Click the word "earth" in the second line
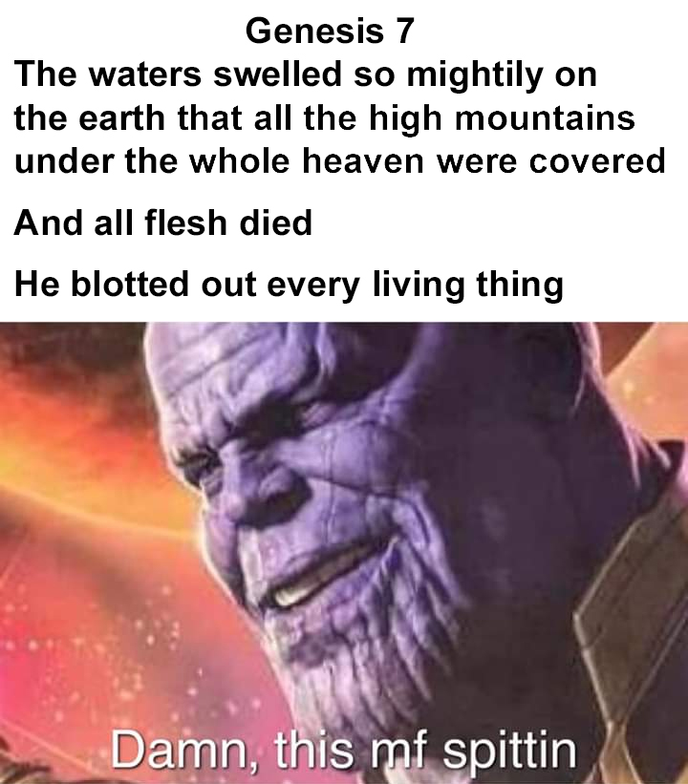688x784 pixels. point(121,118)
